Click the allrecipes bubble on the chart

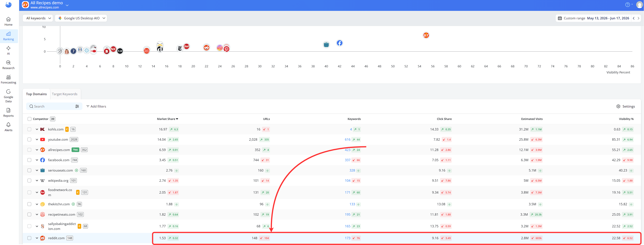pyautogui.click(x=426, y=35)
